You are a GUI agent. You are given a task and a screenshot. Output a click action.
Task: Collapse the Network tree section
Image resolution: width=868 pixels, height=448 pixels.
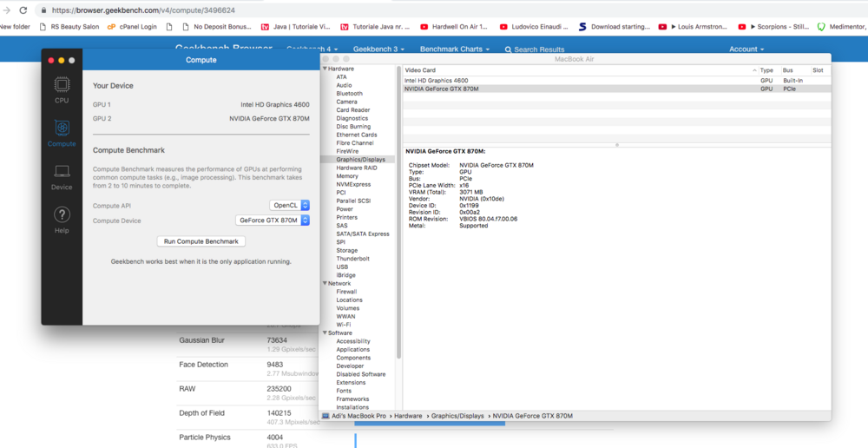[325, 283]
